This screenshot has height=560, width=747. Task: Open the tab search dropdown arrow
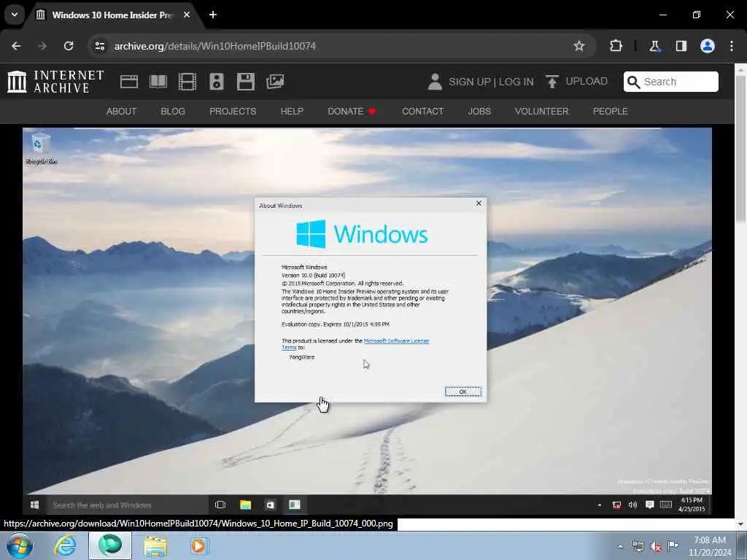[15, 15]
